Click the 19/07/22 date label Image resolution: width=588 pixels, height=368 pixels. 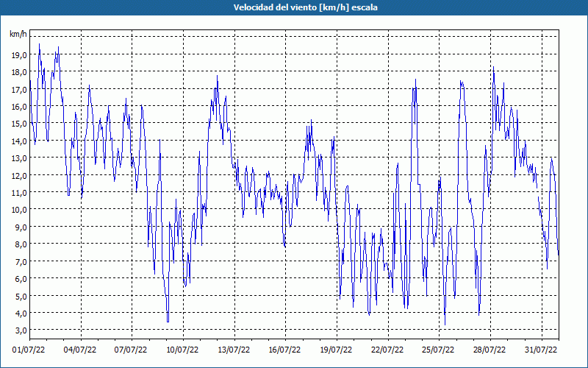click(336, 350)
